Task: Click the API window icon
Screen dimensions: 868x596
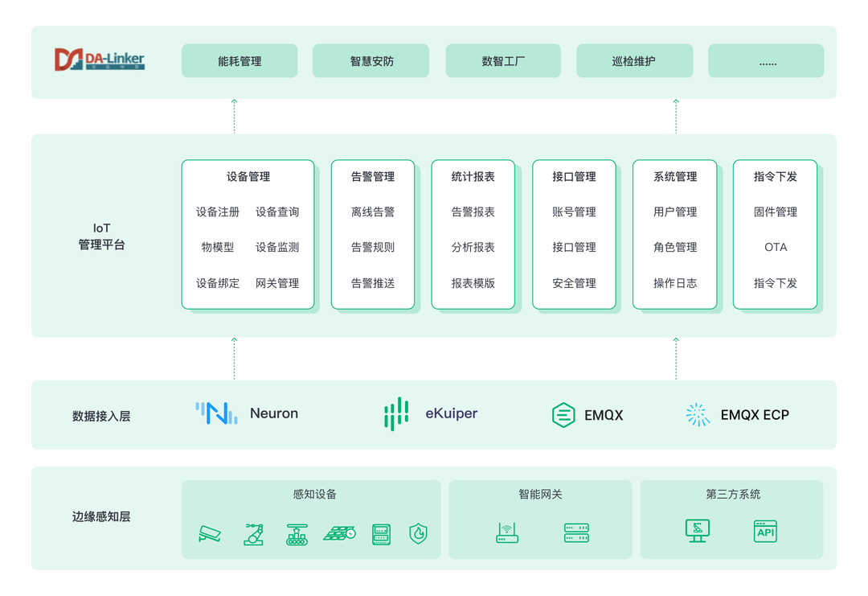Action: [765, 532]
